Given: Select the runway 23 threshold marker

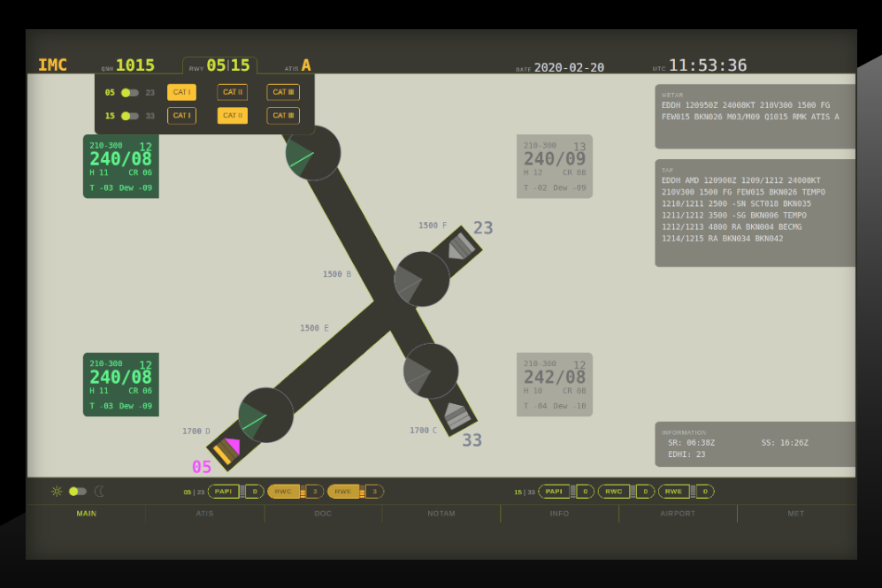Looking at the screenshot, I should coord(460,247).
